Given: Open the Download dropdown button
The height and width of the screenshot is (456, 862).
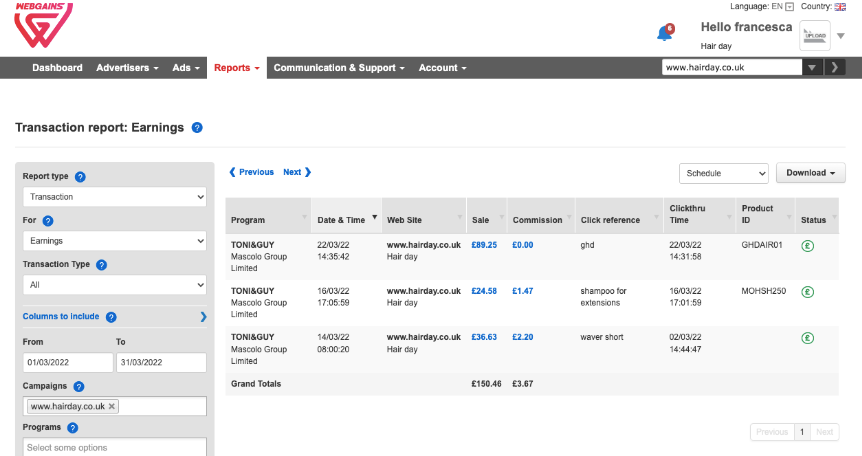Looking at the screenshot, I should coord(810,173).
